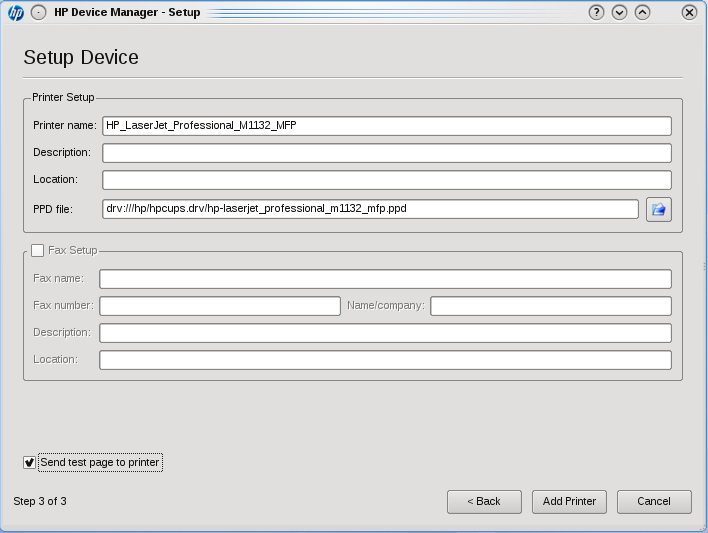Click the 'Fax number:' label
The image size is (708, 533).
63,306
